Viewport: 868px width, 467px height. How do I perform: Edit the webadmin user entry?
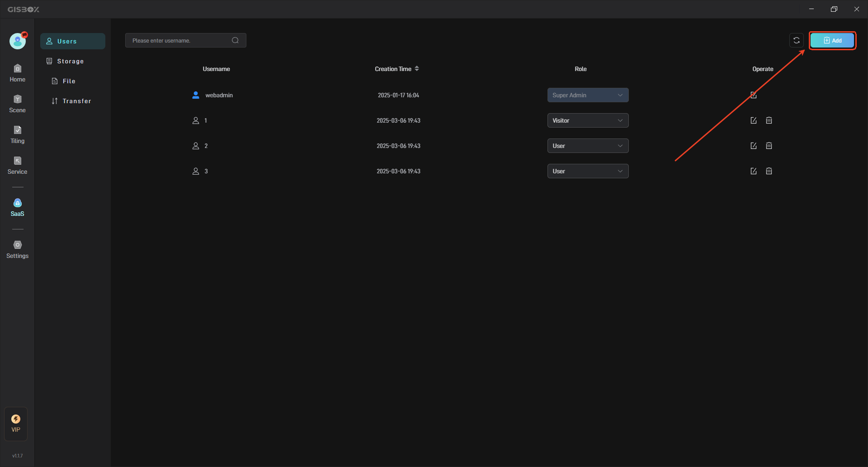(x=753, y=95)
